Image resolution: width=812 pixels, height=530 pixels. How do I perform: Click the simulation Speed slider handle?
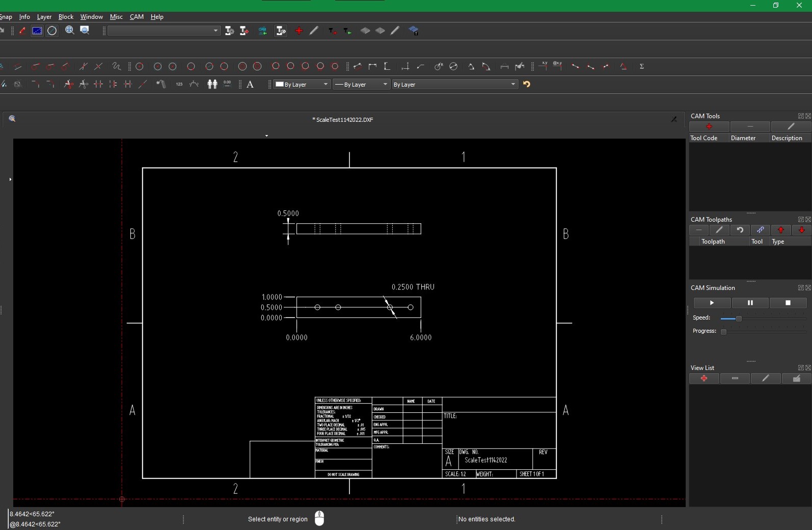pos(739,319)
